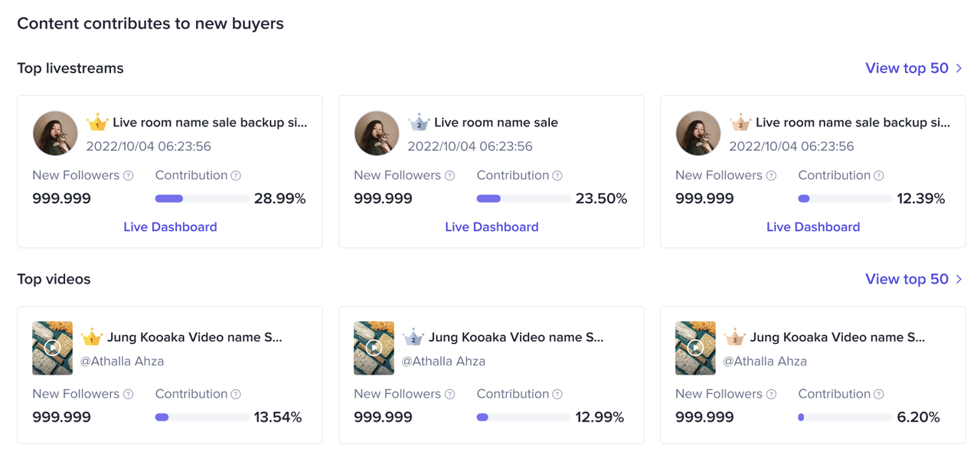Viewport: 980px width, 465px height.
Task: Play third-ranked video thumbnail
Action: [695, 348]
